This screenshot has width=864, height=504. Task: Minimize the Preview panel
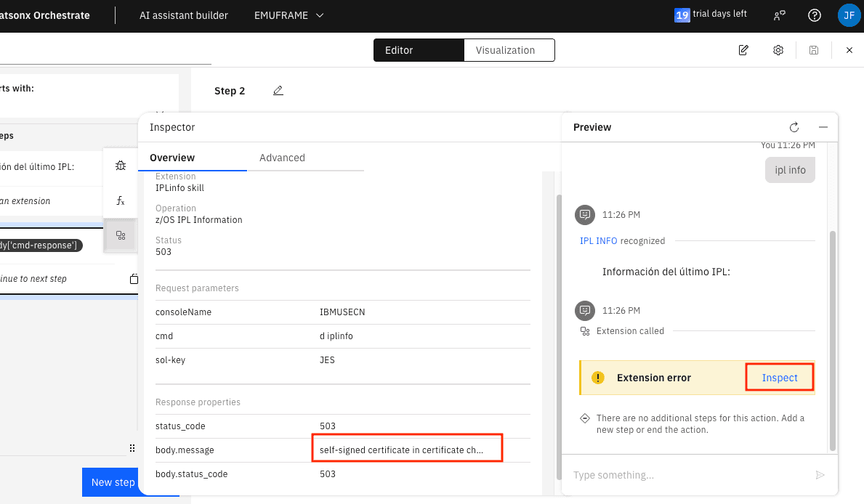tap(823, 127)
